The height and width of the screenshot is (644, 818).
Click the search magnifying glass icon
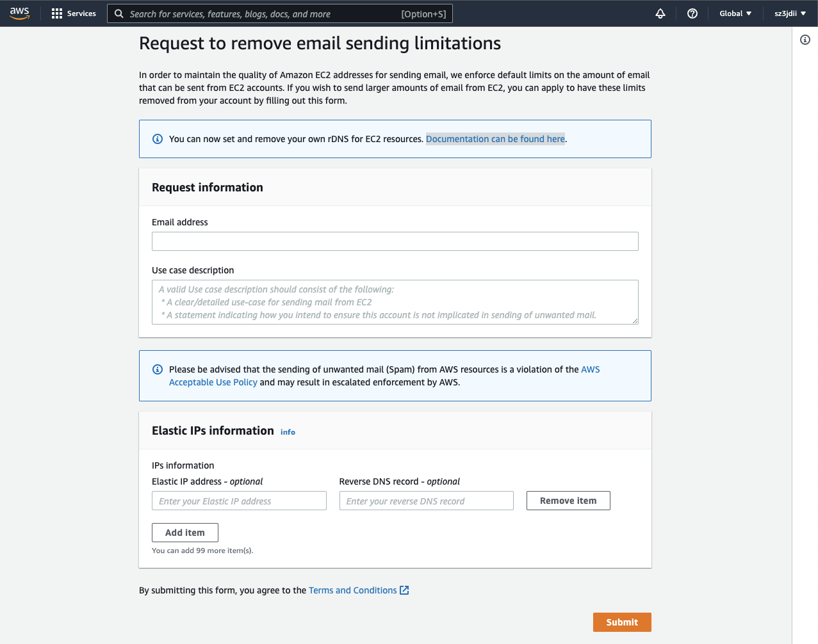(119, 13)
